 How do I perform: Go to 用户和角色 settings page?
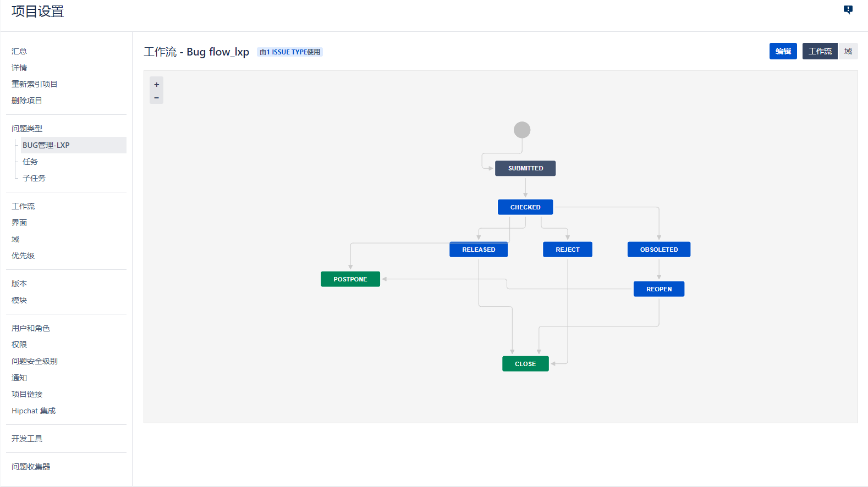click(31, 328)
